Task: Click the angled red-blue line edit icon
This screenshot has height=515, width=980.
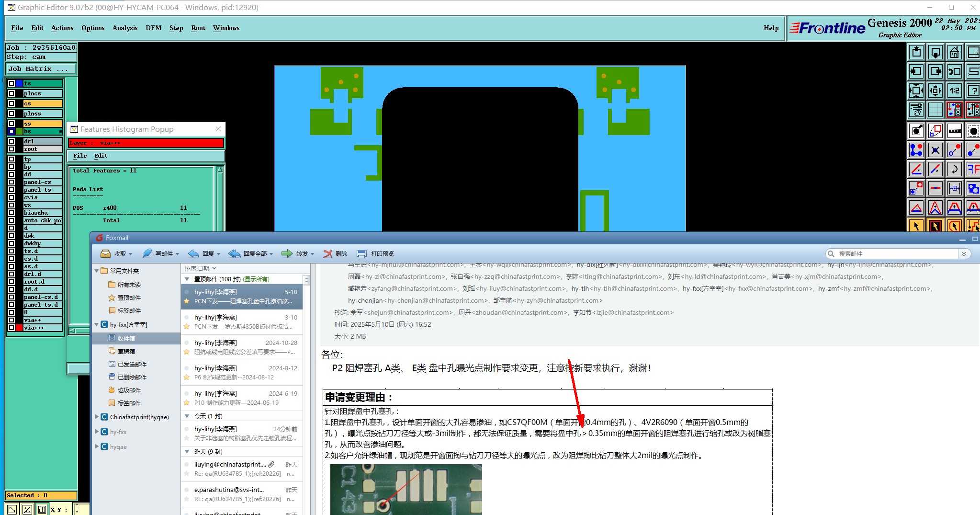Action: tap(916, 169)
